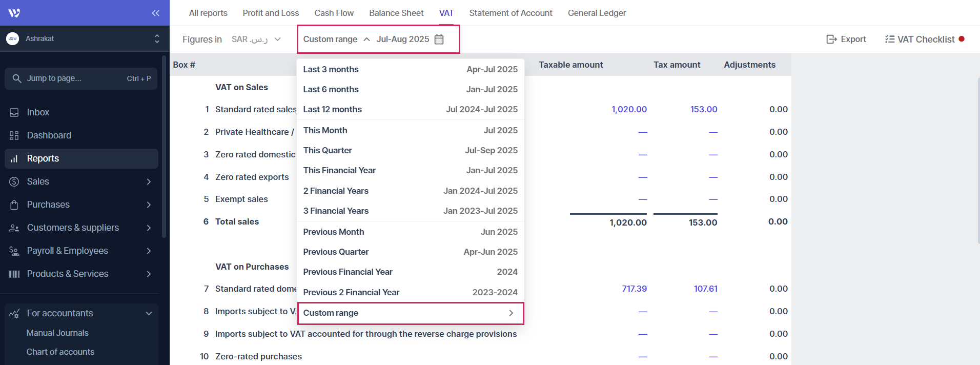Choose Previous Quarter from the date list
Viewport: 980px width, 365px height.
click(410, 252)
